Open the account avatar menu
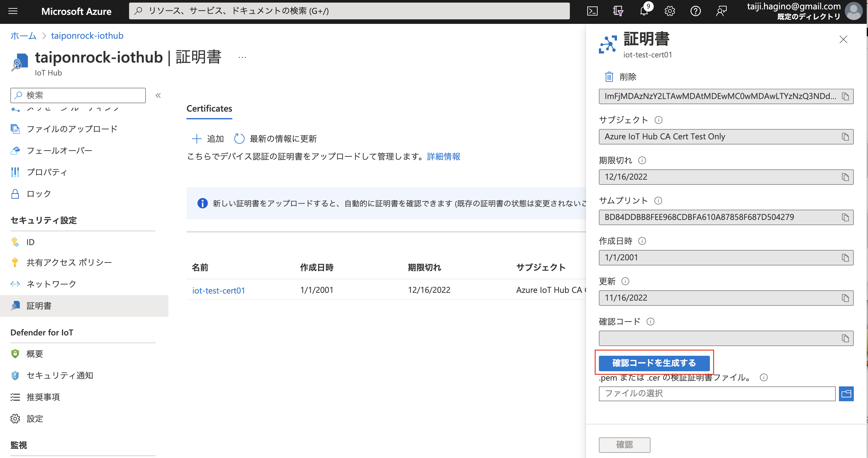The width and height of the screenshot is (868, 458). [853, 11]
